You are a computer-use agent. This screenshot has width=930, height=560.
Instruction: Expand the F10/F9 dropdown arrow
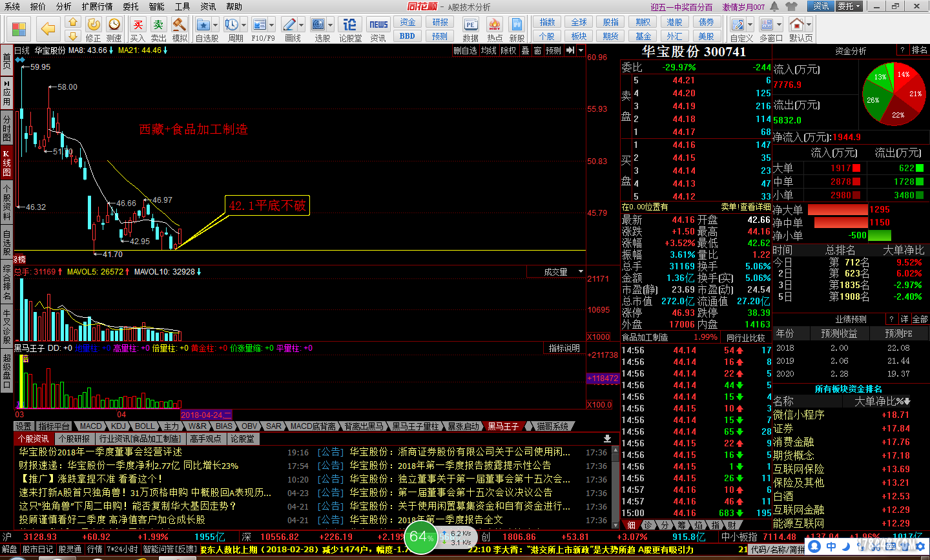[x=272, y=25]
